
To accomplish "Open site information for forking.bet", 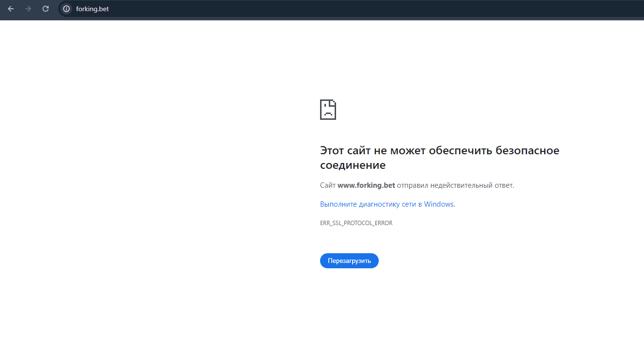I will [66, 9].
